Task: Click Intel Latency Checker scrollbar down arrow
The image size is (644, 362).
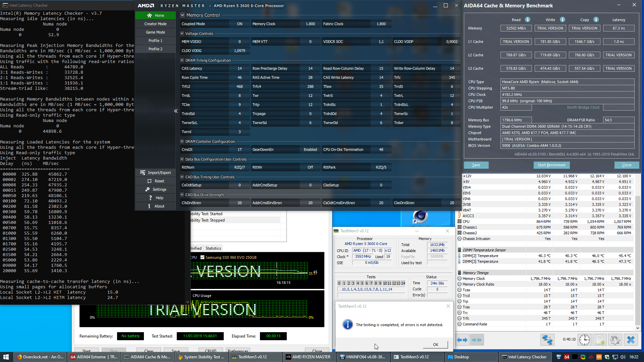Action: click(188, 302)
